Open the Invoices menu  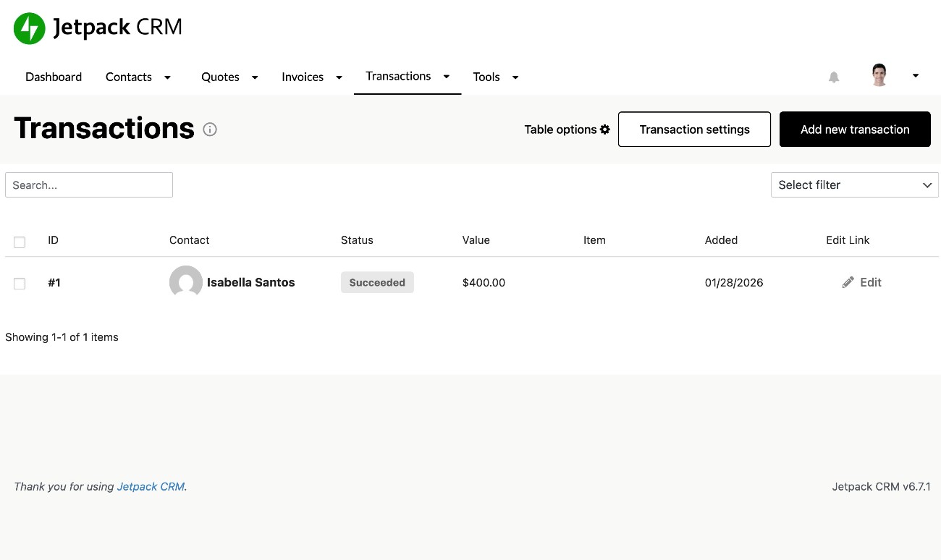point(303,77)
